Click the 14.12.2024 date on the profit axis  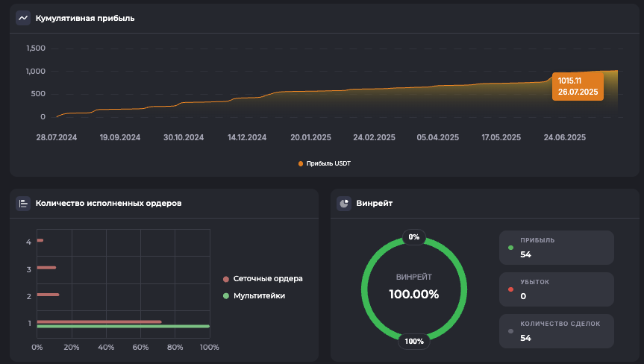coord(247,138)
